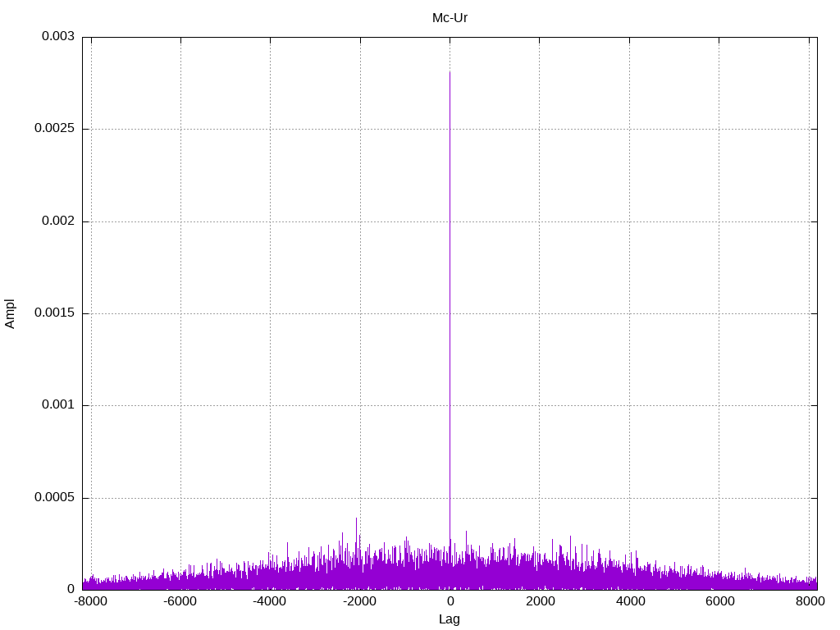Click the x-axis tick label -2000

click(359, 601)
